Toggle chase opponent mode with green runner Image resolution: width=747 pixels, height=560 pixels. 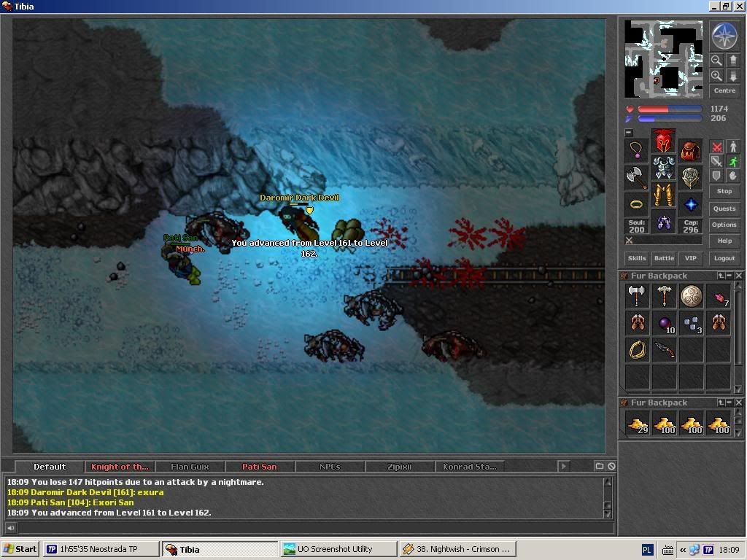click(x=732, y=161)
